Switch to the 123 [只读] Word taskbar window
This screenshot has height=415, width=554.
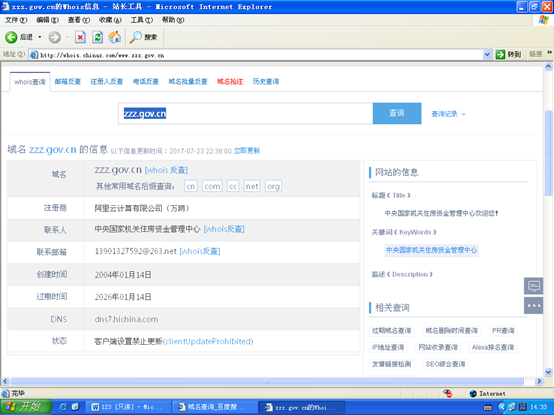tap(128, 407)
